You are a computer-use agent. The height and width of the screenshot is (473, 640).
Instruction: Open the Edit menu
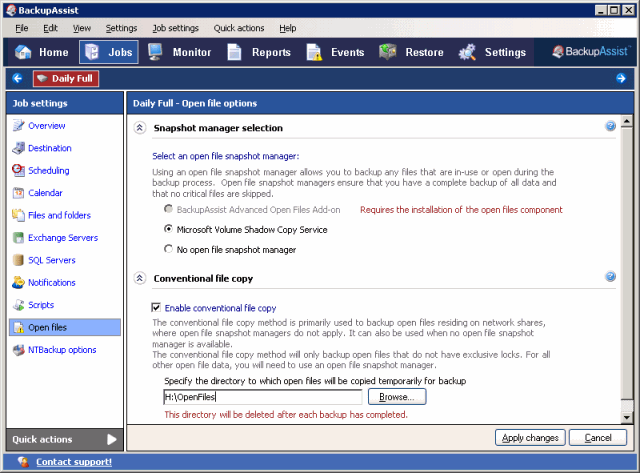[50, 28]
